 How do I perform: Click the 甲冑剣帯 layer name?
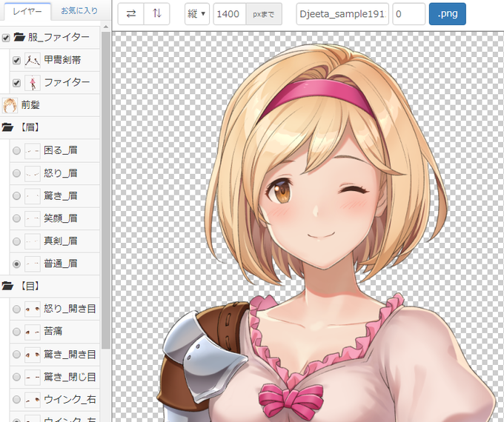click(x=62, y=60)
